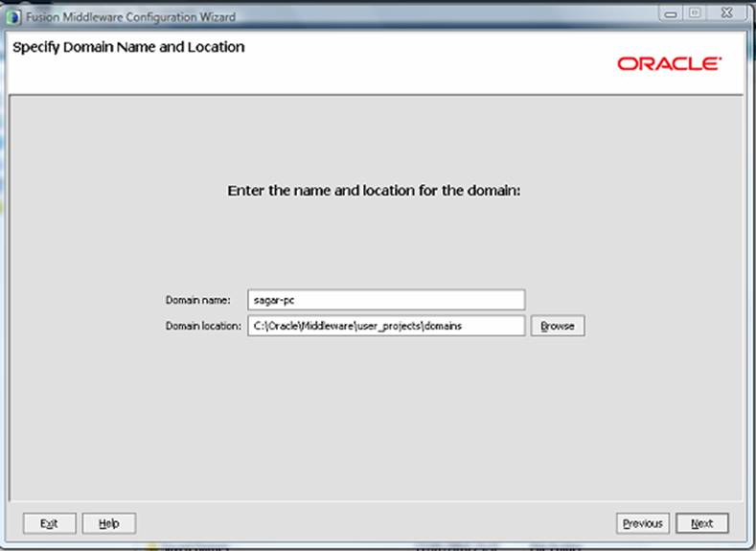
Task: Click the Oracle logo in the header
Action: point(669,64)
